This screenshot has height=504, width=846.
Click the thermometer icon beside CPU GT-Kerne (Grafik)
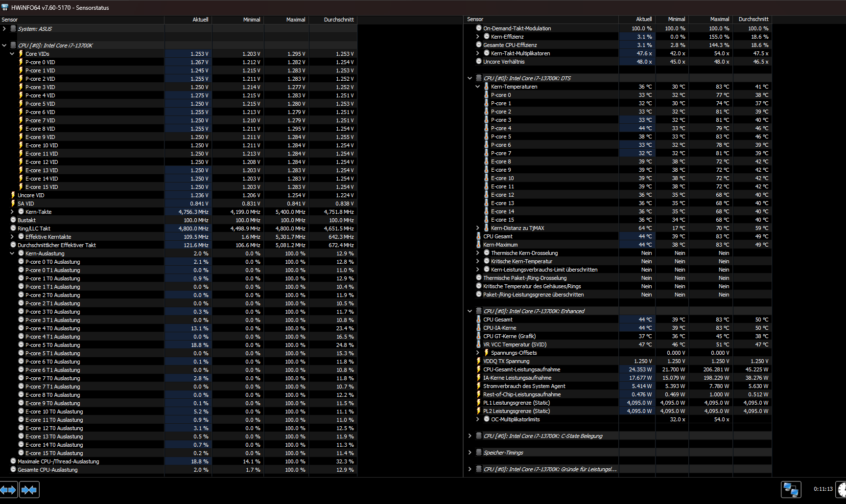click(x=479, y=336)
